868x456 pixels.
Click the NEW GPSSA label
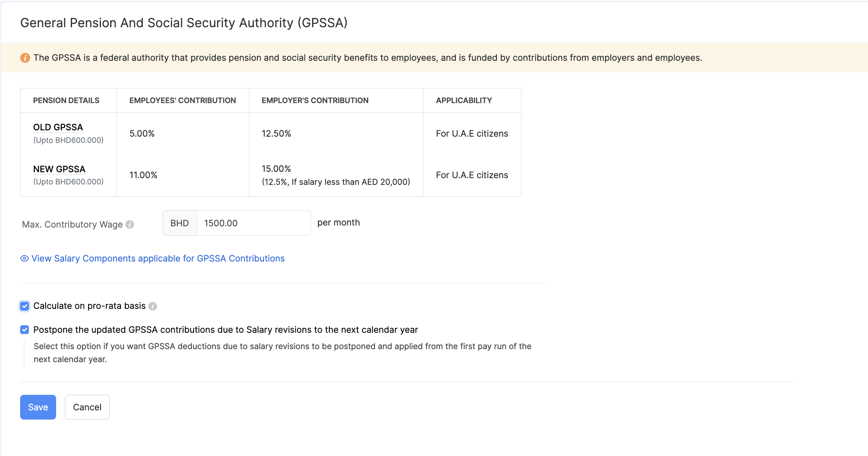59,169
